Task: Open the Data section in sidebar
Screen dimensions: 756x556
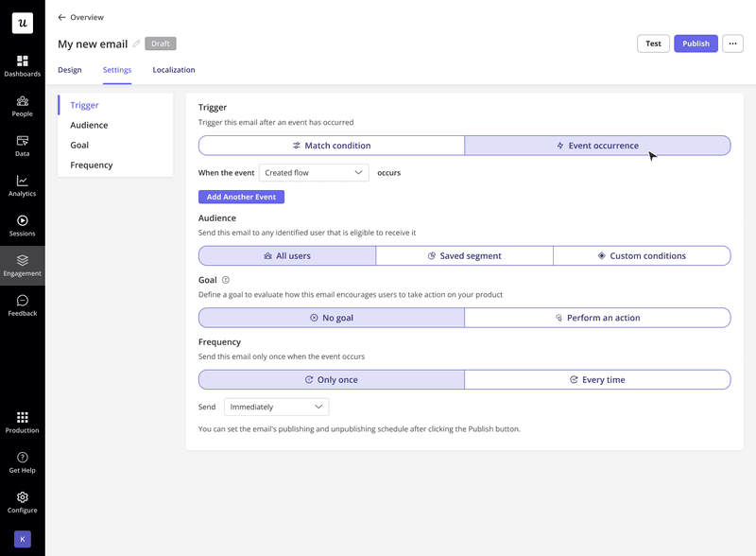Action: [x=22, y=146]
